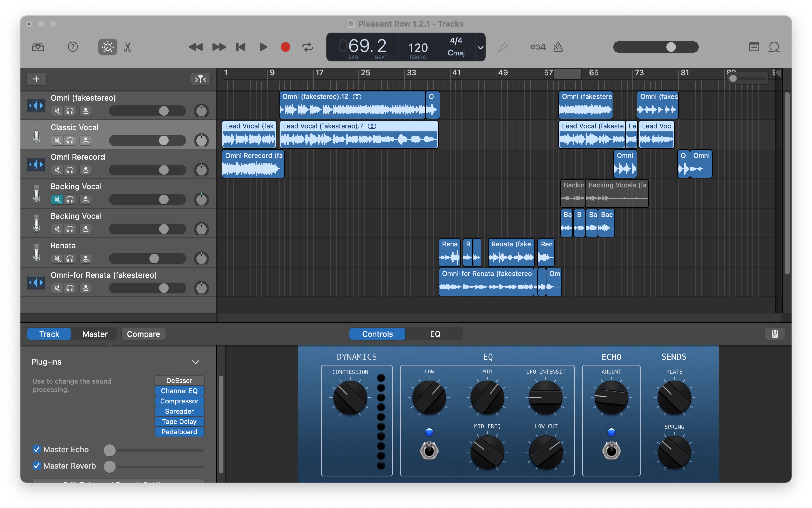Select the Omni (fakestereo) track waveform icon
This screenshot has height=508, width=812.
pos(36,105)
